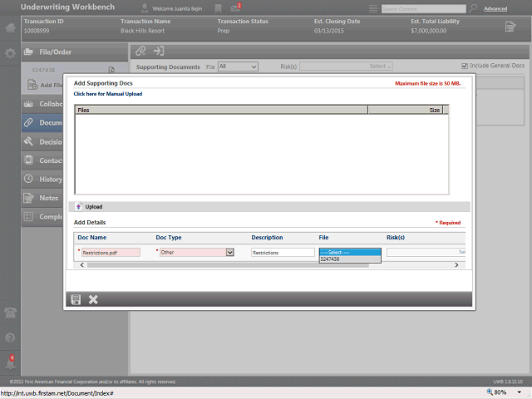Click the Upload button label
This screenshot has height=399, width=532.
click(94, 207)
